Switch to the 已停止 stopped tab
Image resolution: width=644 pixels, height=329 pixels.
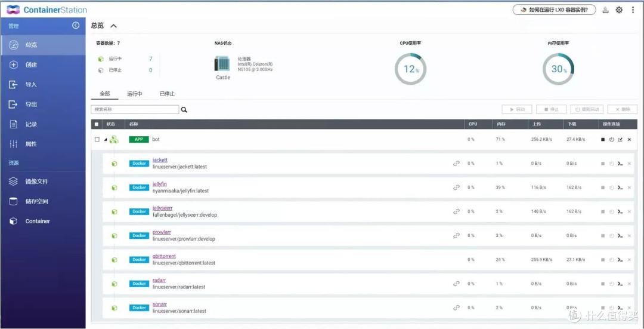tap(167, 94)
